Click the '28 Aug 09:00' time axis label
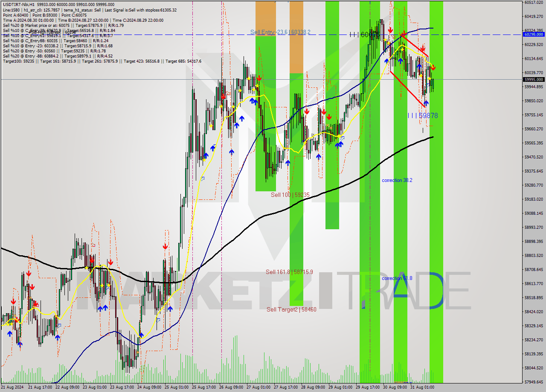The image size is (546, 392). click(314, 387)
